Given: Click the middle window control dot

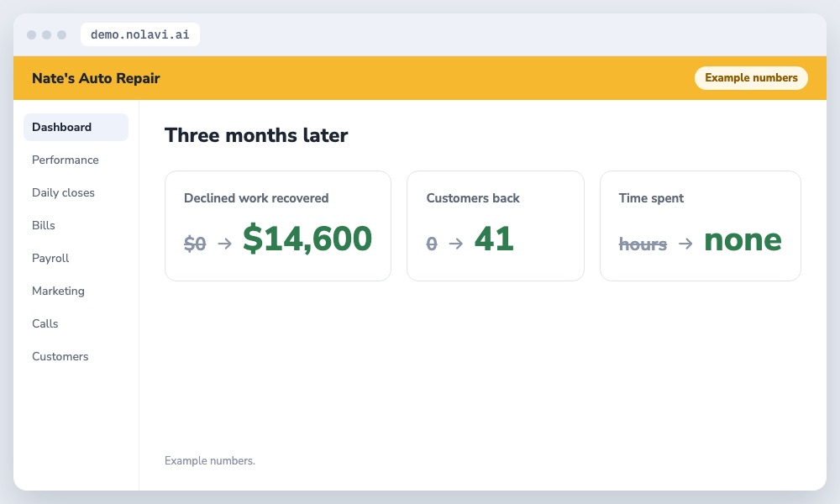Looking at the screenshot, I should click(46, 34).
